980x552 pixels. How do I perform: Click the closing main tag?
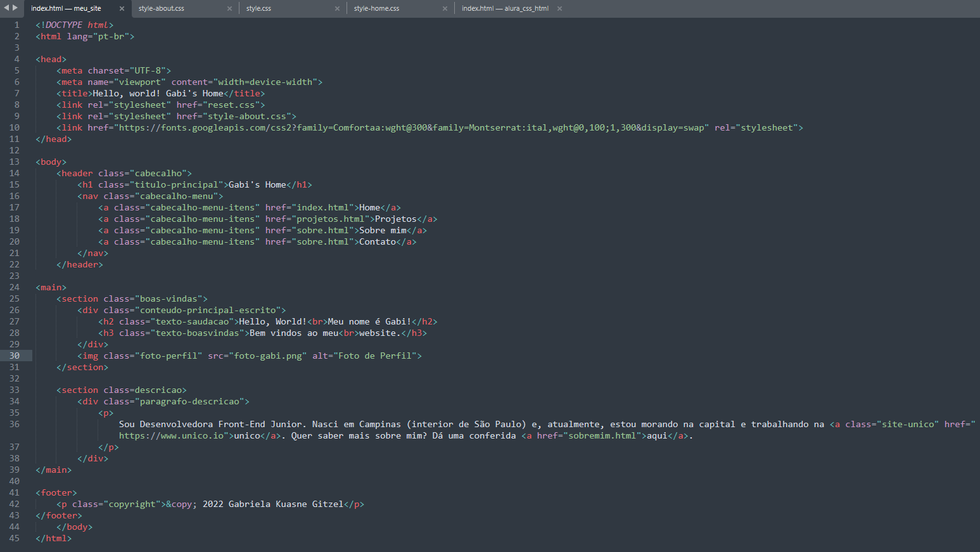pos(54,470)
